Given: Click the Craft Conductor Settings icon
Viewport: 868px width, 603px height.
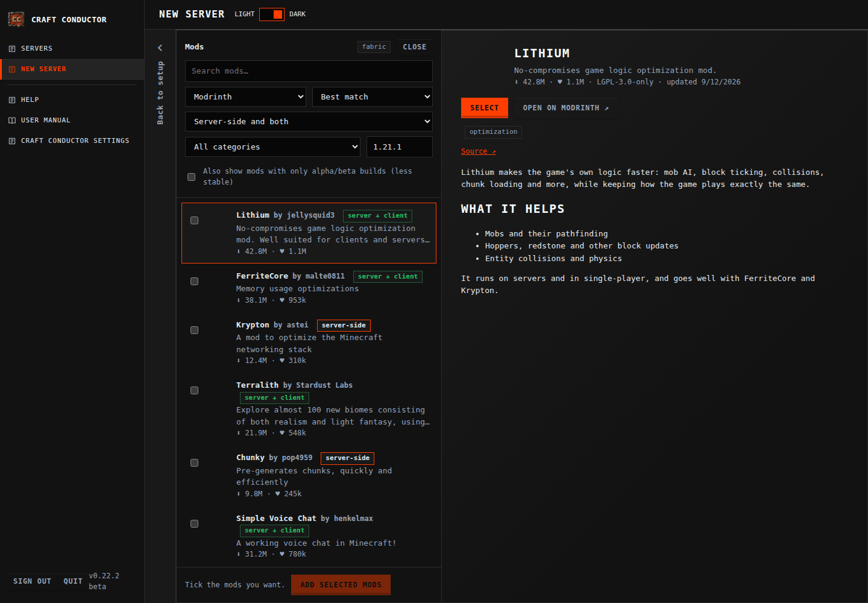Looking at the screenshot, I should tap(12, 141).
